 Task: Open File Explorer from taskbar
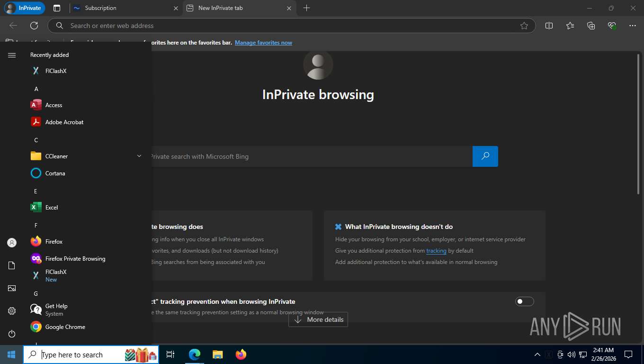click(x=217, y=355)
